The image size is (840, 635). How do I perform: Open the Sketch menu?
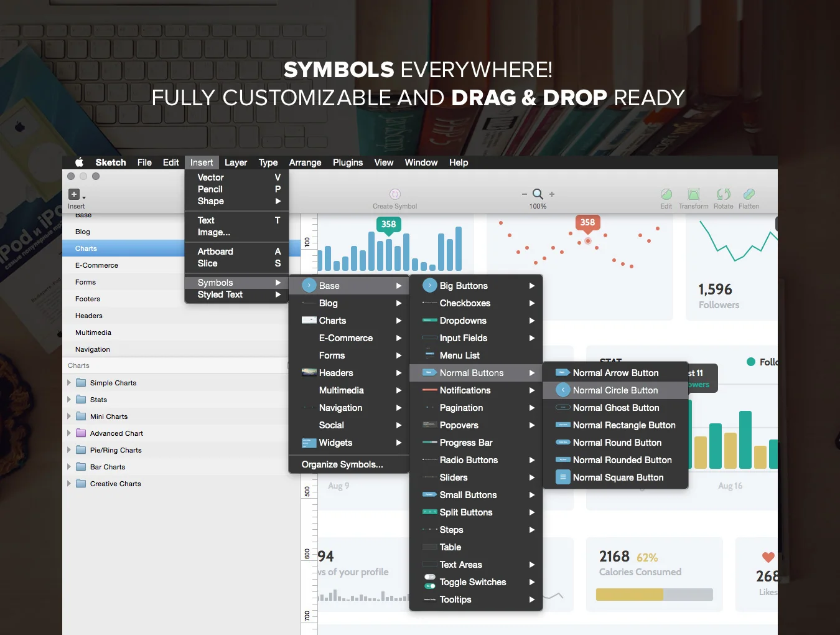111,162
